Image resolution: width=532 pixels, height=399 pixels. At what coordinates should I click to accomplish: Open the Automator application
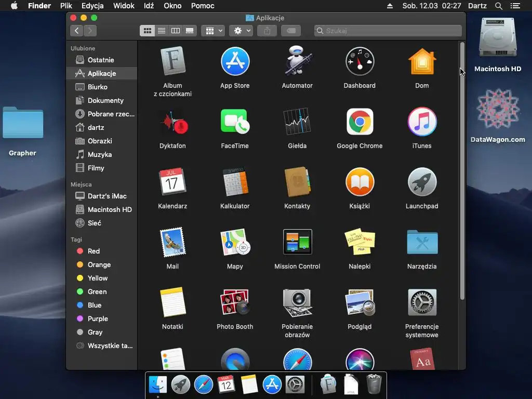297,61
